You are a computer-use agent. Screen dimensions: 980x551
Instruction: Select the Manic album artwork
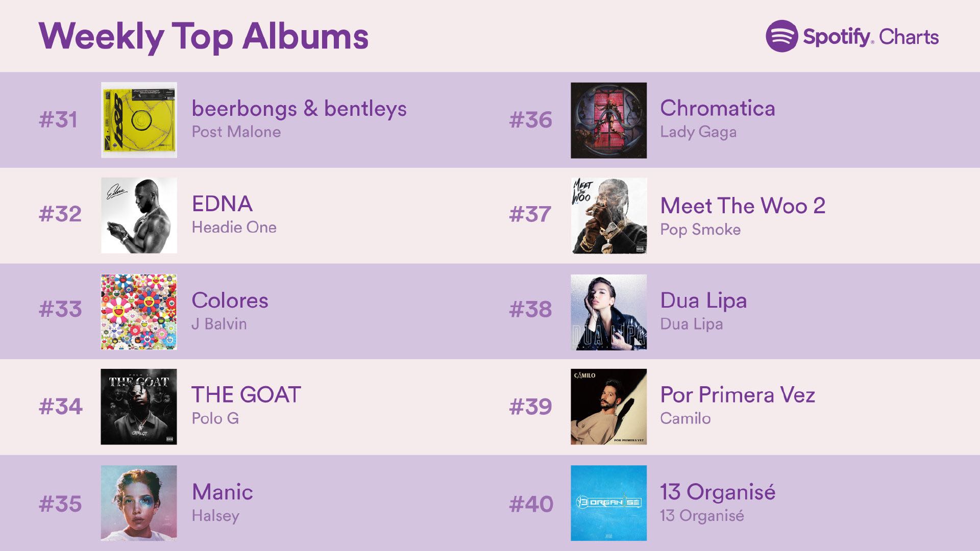click(x=139, y=503)
